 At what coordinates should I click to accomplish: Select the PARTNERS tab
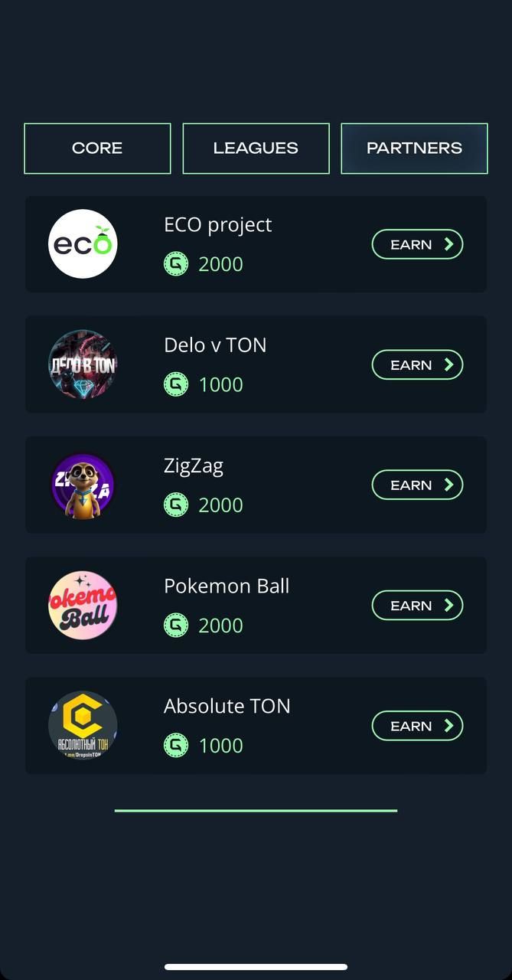pos(414,148)
